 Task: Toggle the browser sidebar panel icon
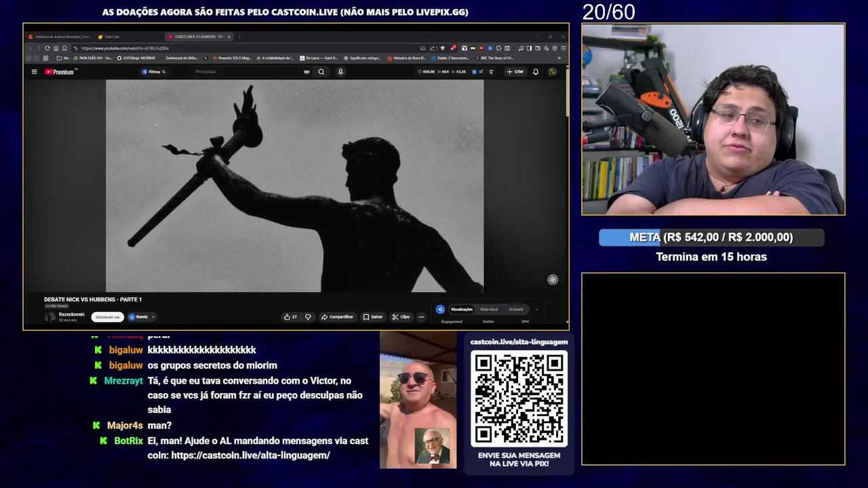click(529, 48)
